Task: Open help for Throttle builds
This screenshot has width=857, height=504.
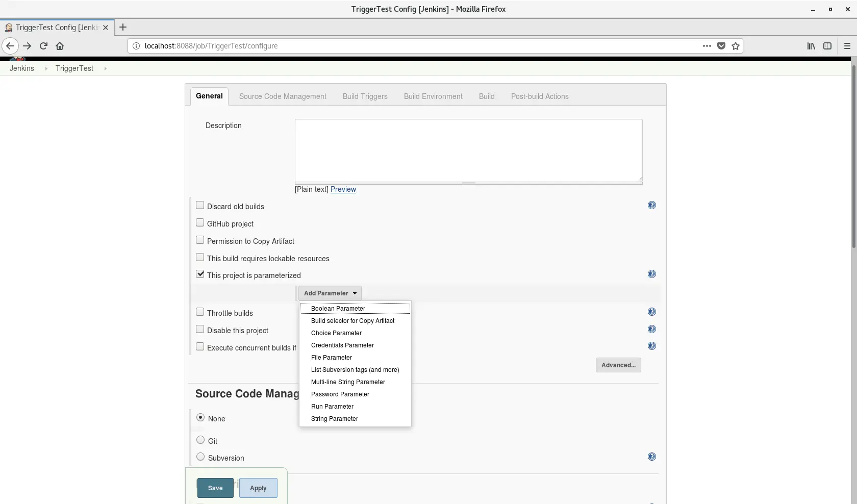Action: tap(652, 312)
